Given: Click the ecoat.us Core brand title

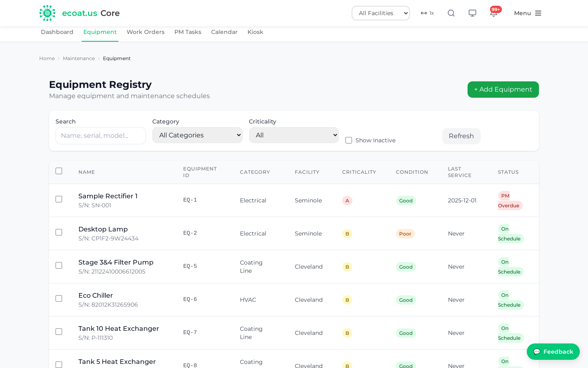Looking at the screenshot, I should tap(91, 13).
